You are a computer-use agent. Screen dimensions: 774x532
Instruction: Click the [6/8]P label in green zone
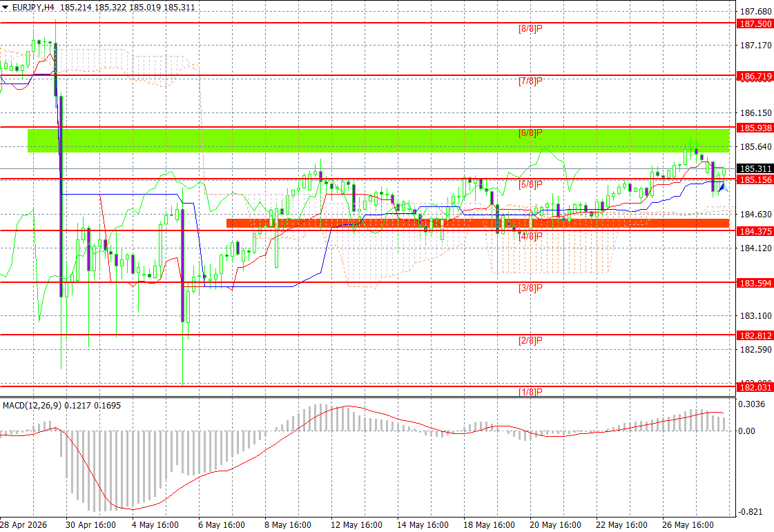(x=530, y=132)
